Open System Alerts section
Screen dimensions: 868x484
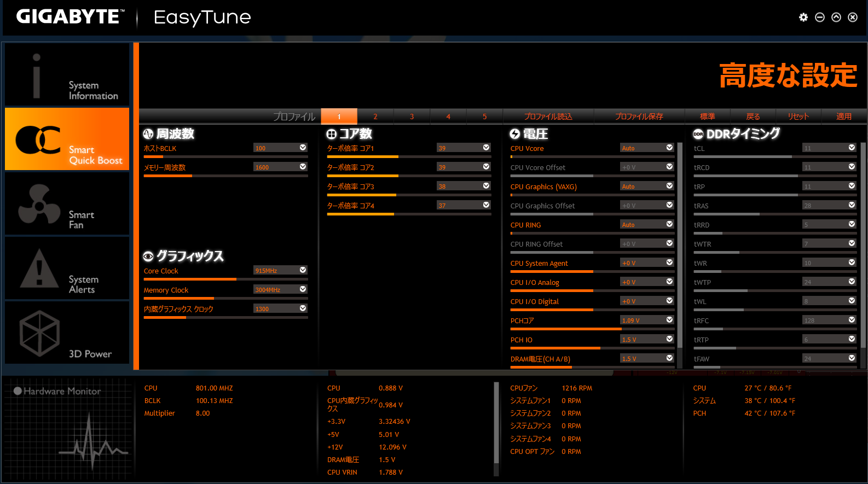[x=67, y=268]
